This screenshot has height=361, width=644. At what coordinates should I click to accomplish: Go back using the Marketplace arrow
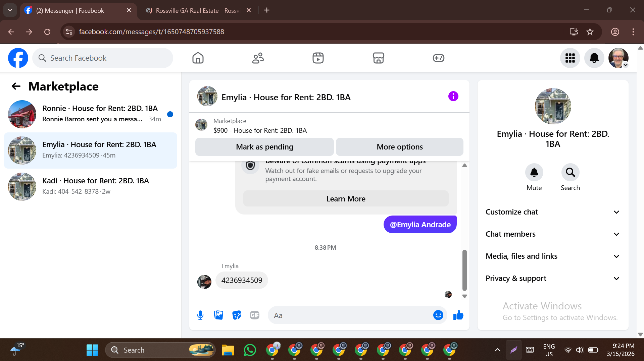[x=16, y=86]
